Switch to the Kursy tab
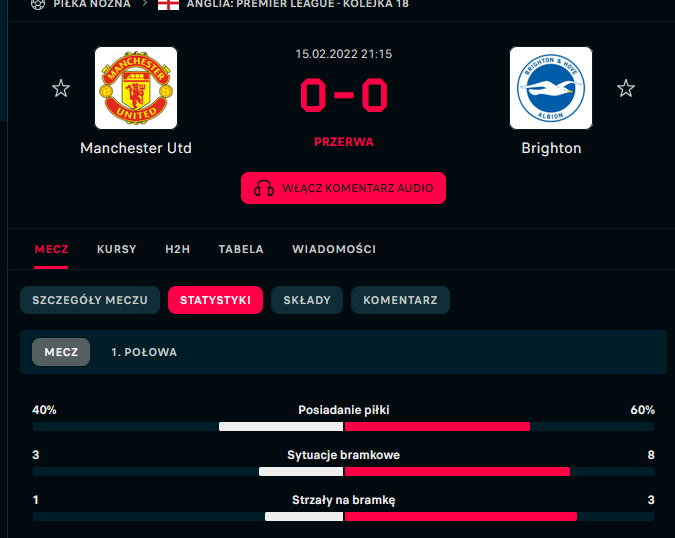 pos(117,249)
